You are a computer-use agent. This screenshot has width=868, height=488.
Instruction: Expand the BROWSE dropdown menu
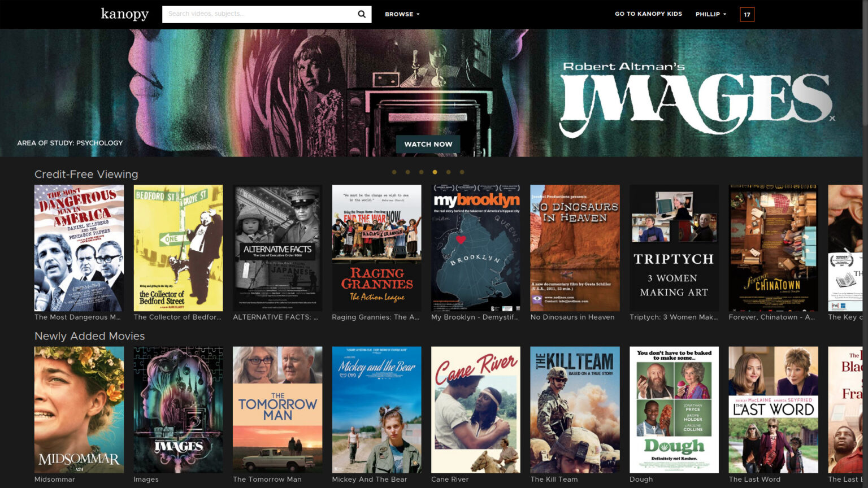pyautogui.click(x=402, y=14)
